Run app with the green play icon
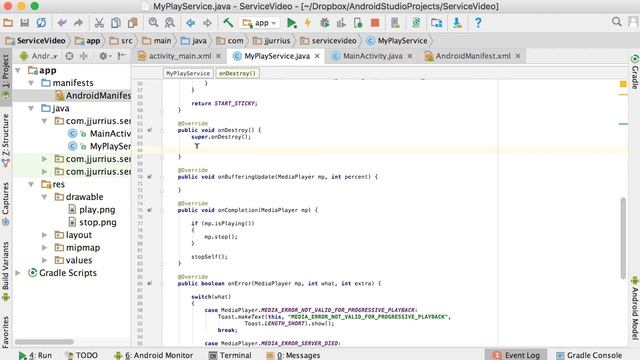Image resolution: width=640 pixels, height=360 pixels. pos(291,23)
